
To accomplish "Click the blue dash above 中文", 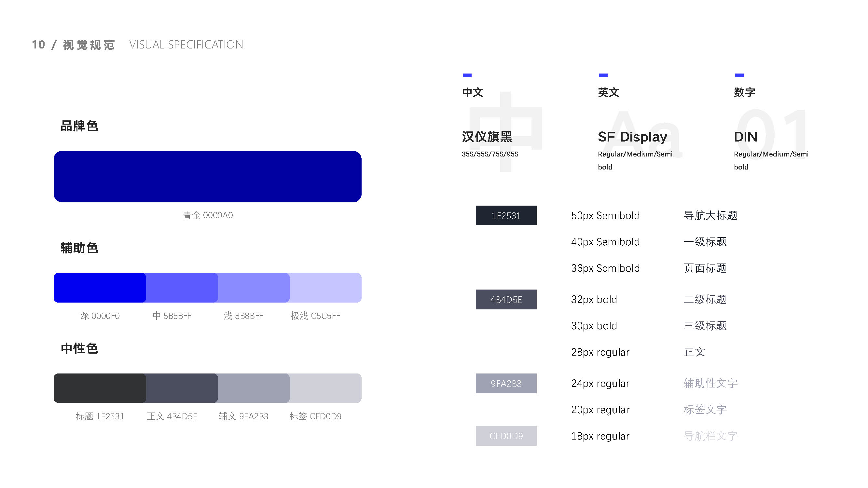I will [467, 75].
